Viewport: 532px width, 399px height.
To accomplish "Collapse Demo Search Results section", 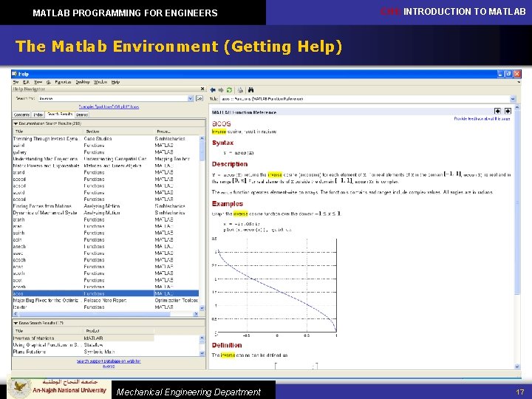I will click(x=16, y=323).
